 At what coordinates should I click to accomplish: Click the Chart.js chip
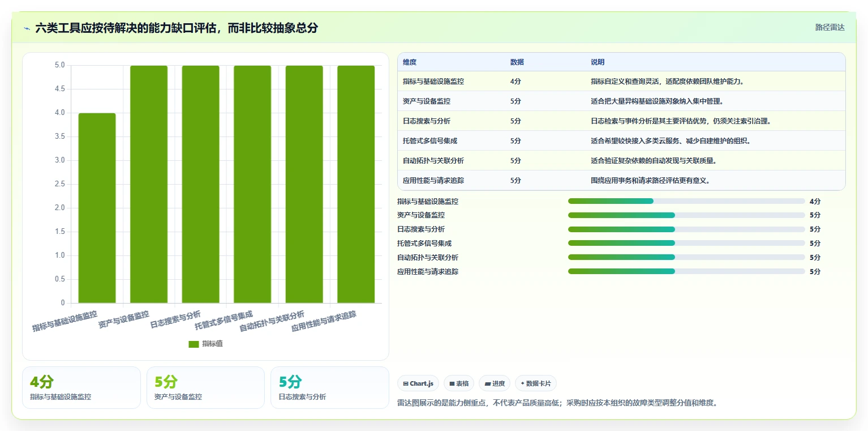click(x=418, y=383)
